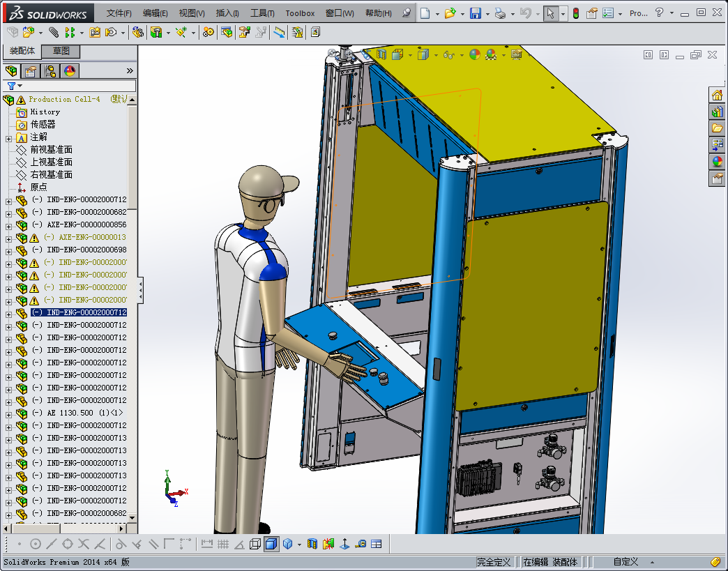728x571 pixels.
Task: Open the dropdown arrow next to Save
Action: pos(487,13)
